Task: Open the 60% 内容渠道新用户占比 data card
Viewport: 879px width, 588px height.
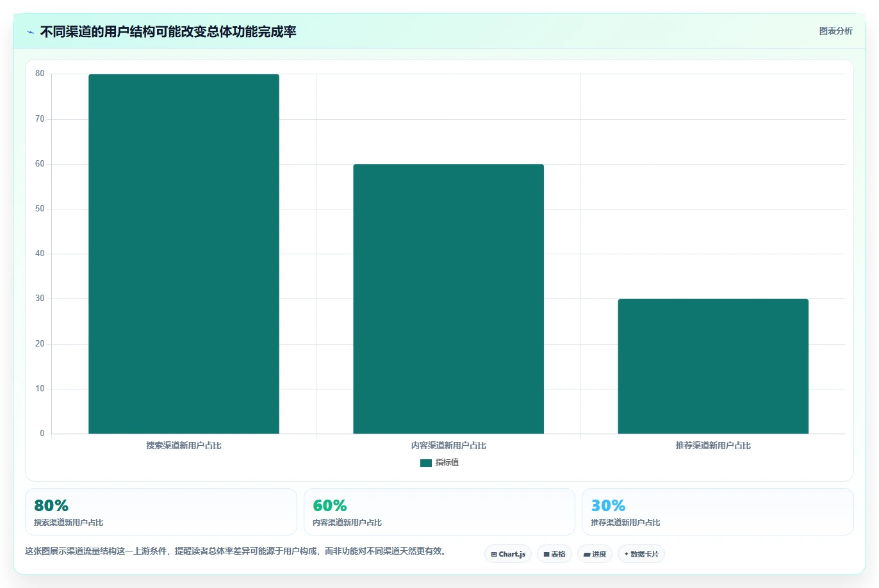Action: click(439, 512)
